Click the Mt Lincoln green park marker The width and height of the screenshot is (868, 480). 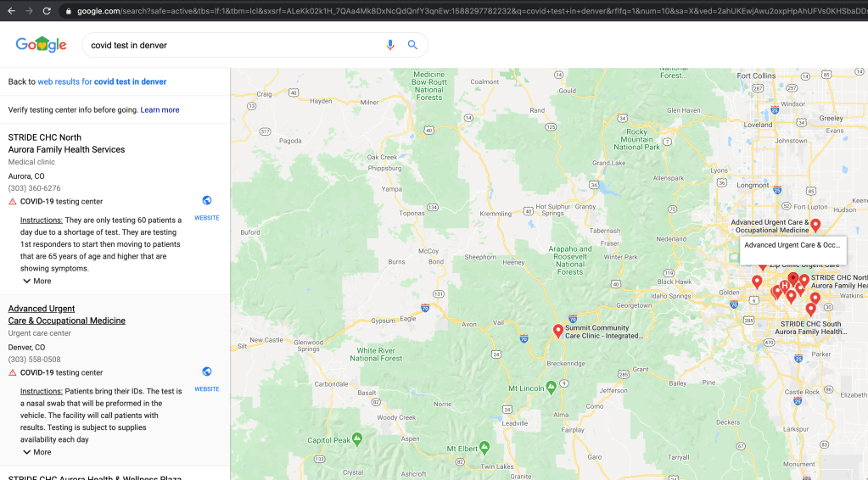[552, 387]
